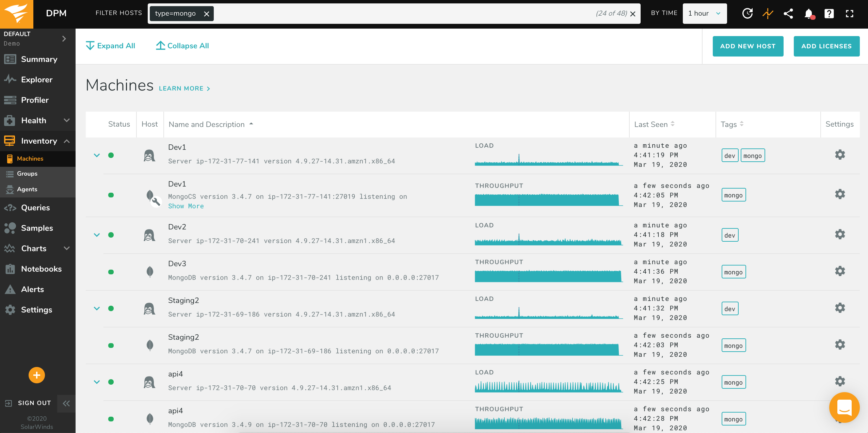The image size is (868, 433).
Task: Collapse the sidebar with double-chevron icon
Action: tap(66, 403)
